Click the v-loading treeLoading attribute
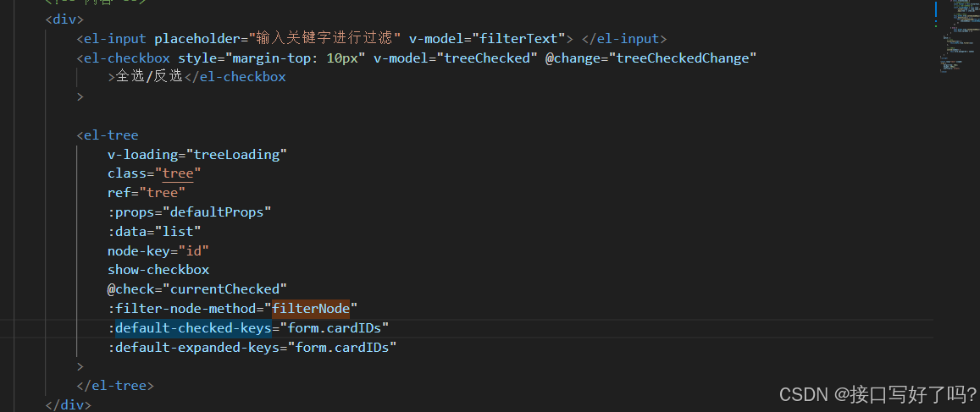Viewport: 980px width, 412px height. click(197, 154)
